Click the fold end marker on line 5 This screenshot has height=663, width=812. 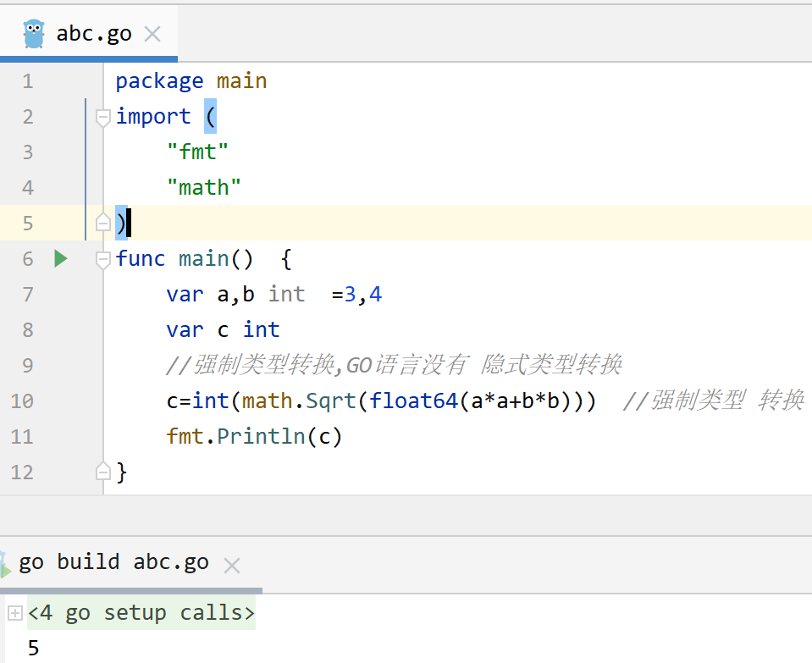coord(103,224)
